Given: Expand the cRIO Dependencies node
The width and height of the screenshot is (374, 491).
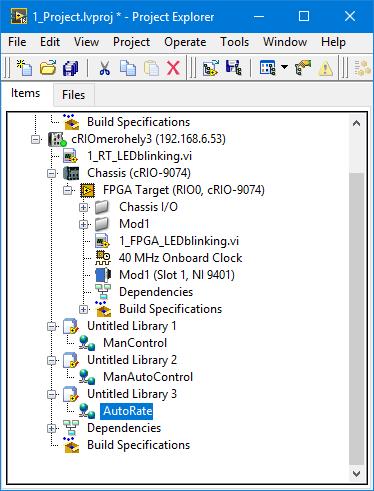Looking at the screenshot, I should 52,428.
